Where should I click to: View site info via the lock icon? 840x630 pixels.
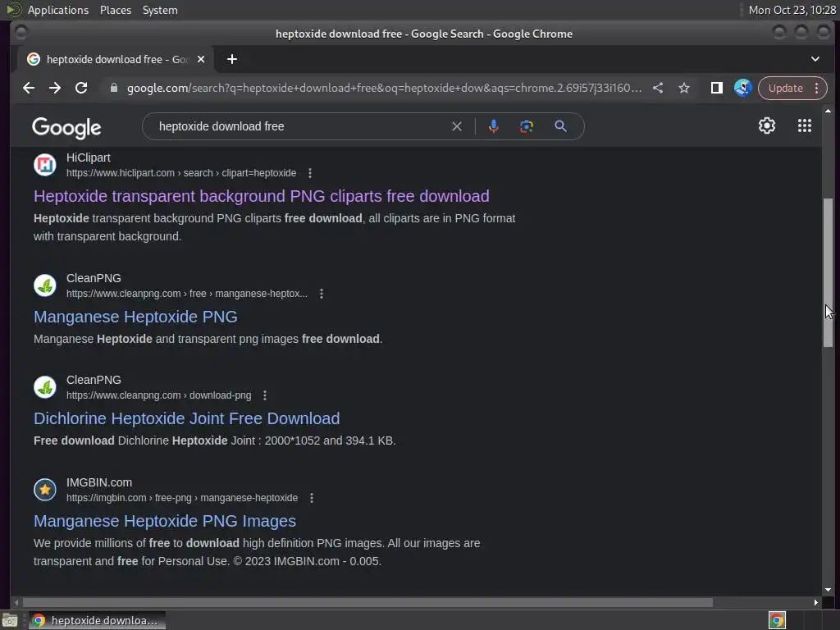point(113,88)
